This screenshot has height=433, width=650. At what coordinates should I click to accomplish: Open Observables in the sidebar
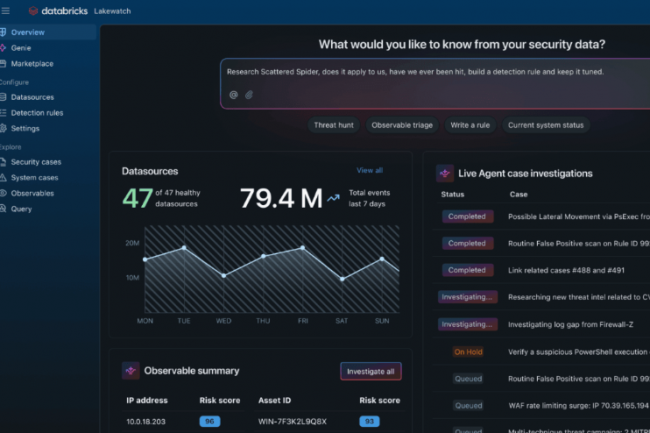[x=32, y=193]
